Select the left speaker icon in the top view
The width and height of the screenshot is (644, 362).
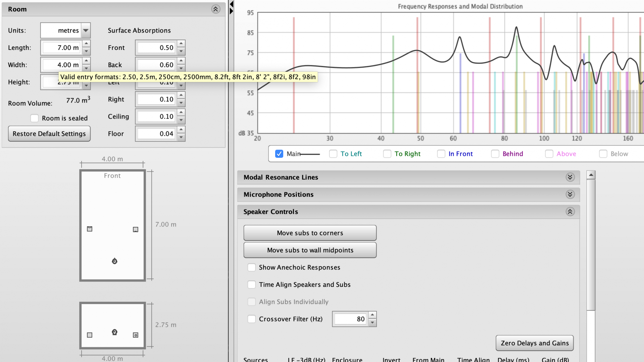[90, 229]
